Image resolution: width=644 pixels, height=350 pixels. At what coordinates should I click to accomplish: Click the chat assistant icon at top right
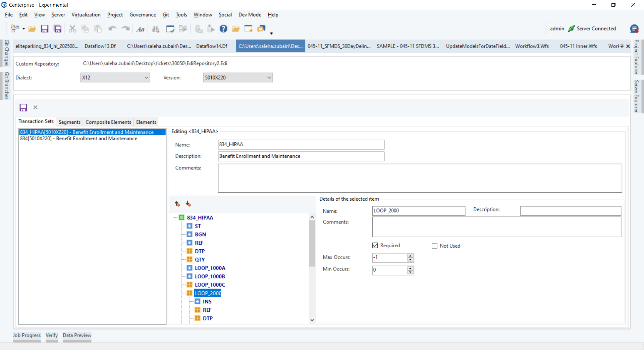[x=634, y=29]
